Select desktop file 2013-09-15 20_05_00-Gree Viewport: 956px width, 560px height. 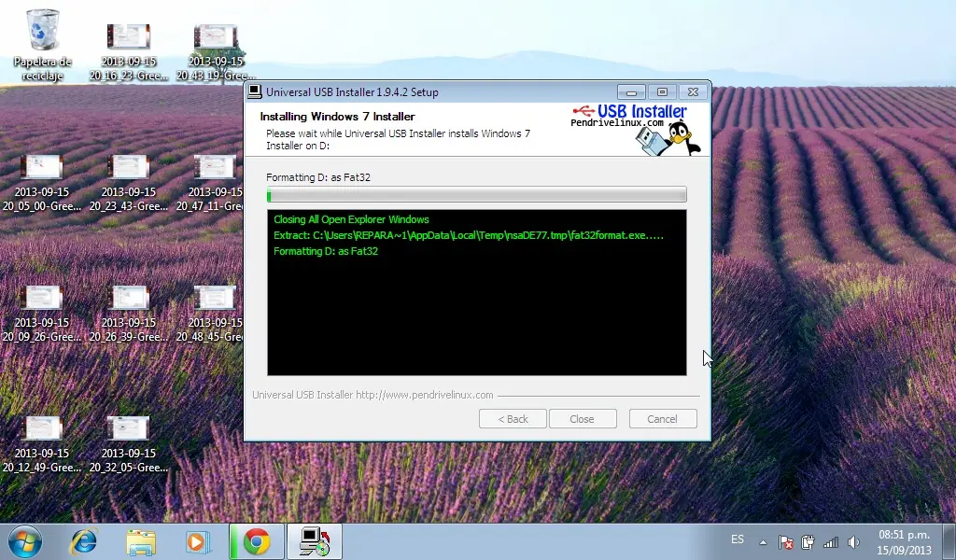tap(42, 182)
